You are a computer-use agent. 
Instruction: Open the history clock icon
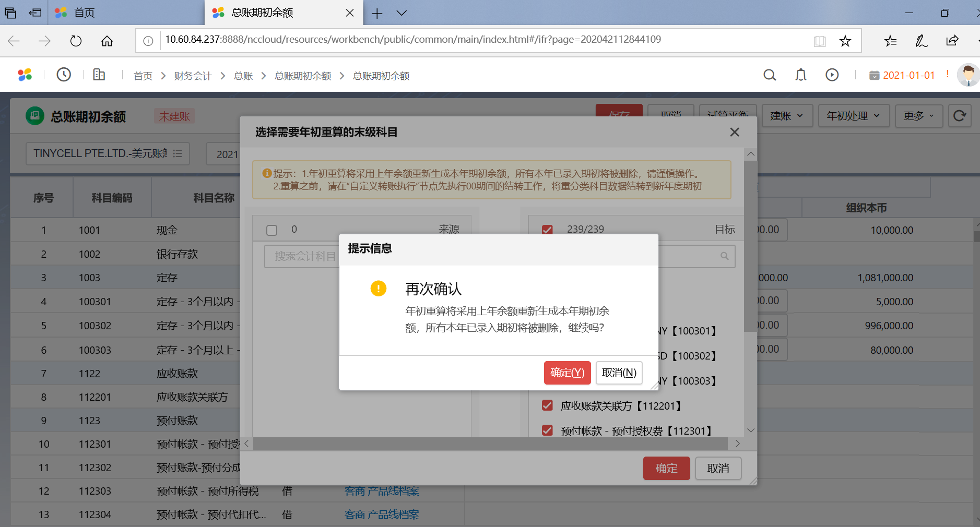(x=64, y=75)
